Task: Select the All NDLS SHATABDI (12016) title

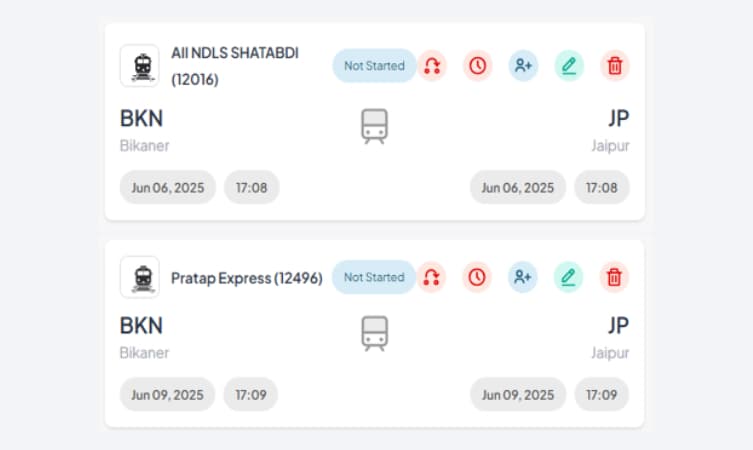Action: point(235,66)
